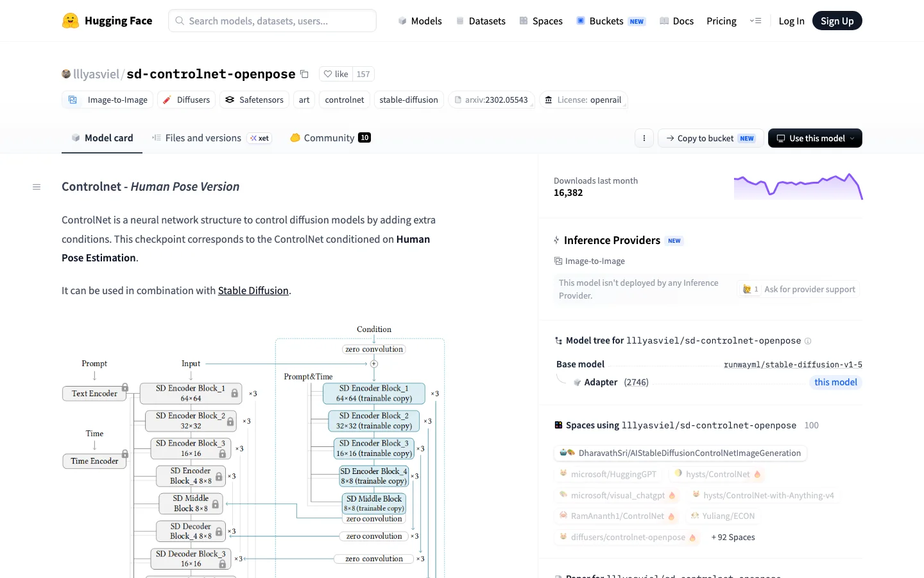The image size is (924, 578).
Task: Switch to Files and versions tab
Action: pos(212,138)
